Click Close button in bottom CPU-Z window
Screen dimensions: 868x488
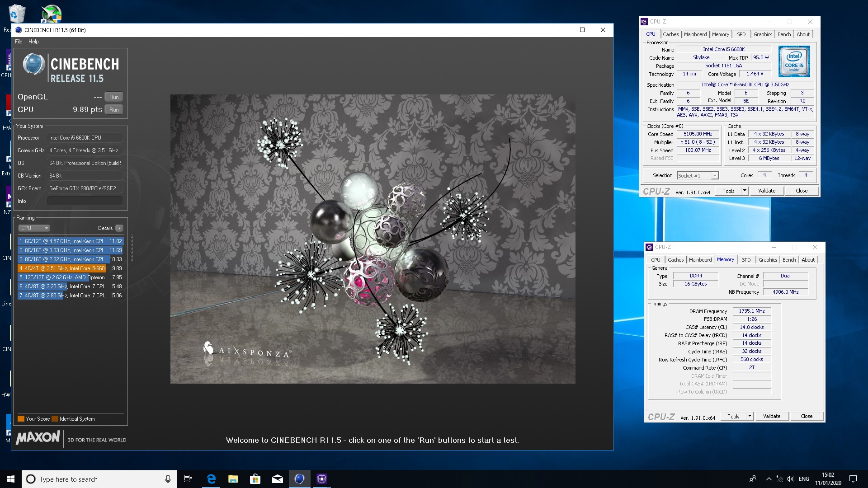pyautogui.click(x=807, y=416)
